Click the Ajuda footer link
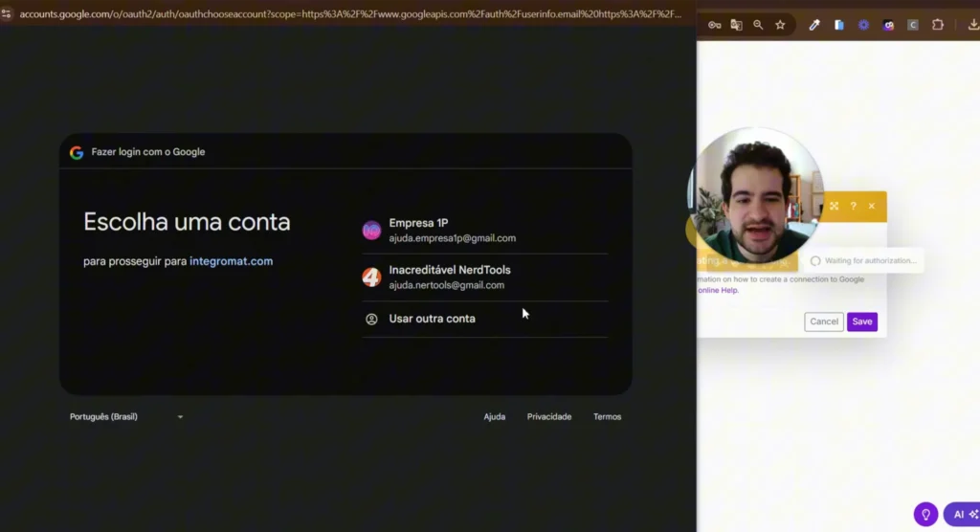980x532 pixels. point(495,416)
